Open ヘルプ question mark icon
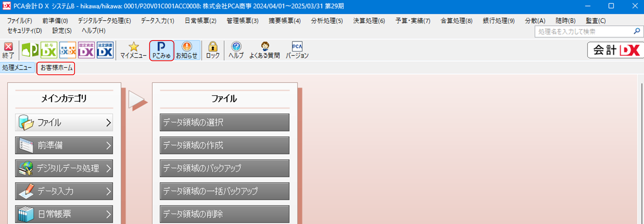644x224 pixels. (236, 50)
